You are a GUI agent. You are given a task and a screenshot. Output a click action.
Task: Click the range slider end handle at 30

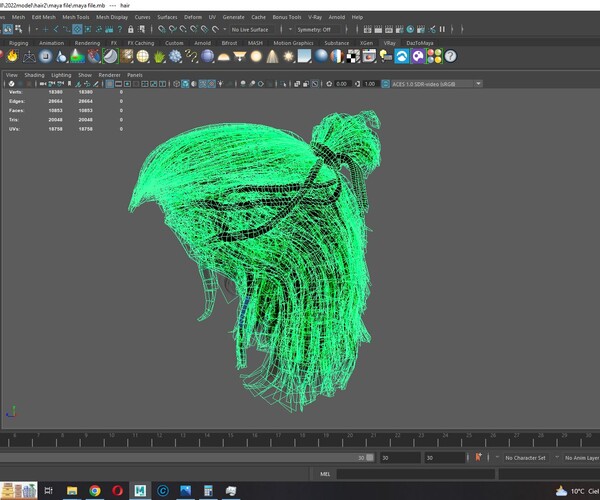(370, 457)
